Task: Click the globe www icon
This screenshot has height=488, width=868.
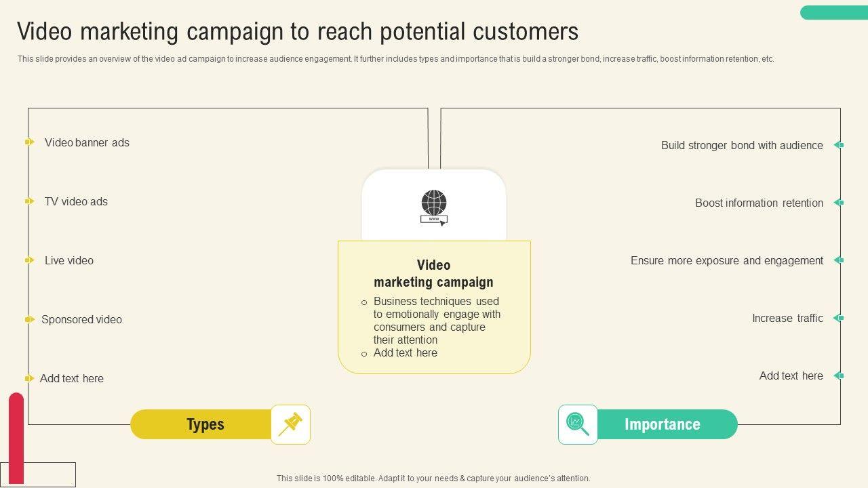Action: 434,207
